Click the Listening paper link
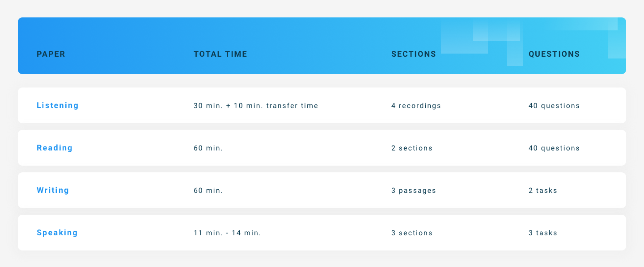 [58, 105]
